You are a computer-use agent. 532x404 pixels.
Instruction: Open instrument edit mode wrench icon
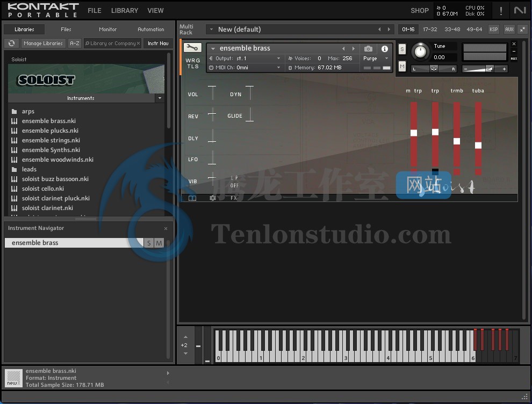coord(192,47)
